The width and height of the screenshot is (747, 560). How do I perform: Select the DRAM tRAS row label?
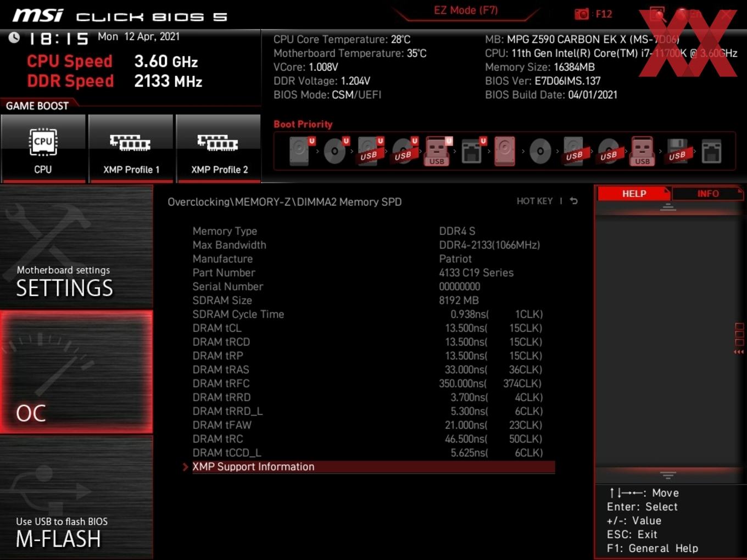tap(220, 369)
